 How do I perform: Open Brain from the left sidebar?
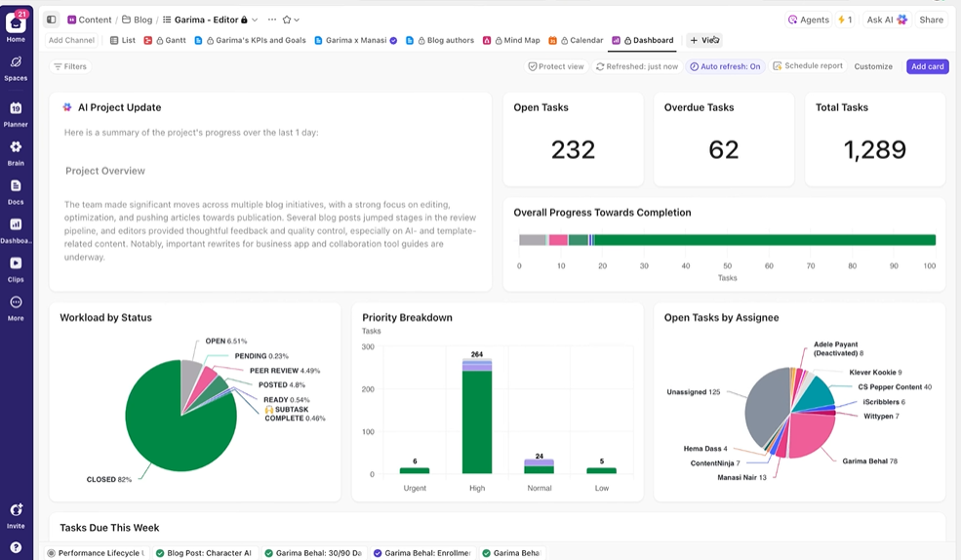[16, 147]
